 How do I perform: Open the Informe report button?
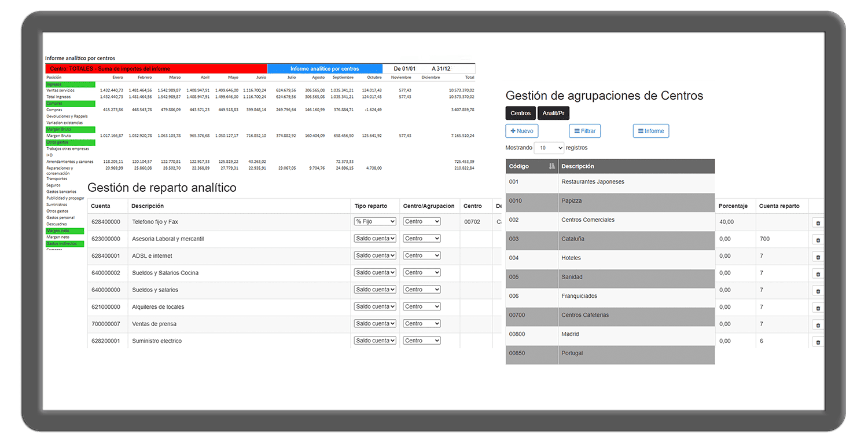coord(650,131)
